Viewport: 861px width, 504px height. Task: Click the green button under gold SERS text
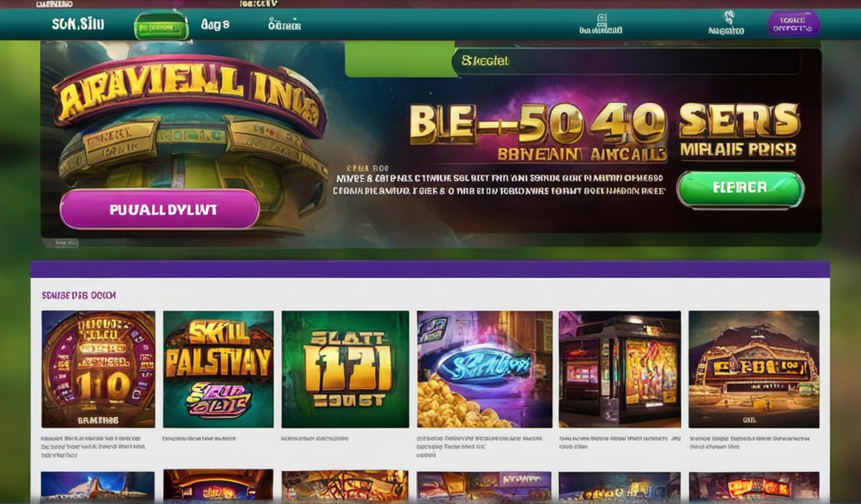pyautogui.click(x=740, y=188)
